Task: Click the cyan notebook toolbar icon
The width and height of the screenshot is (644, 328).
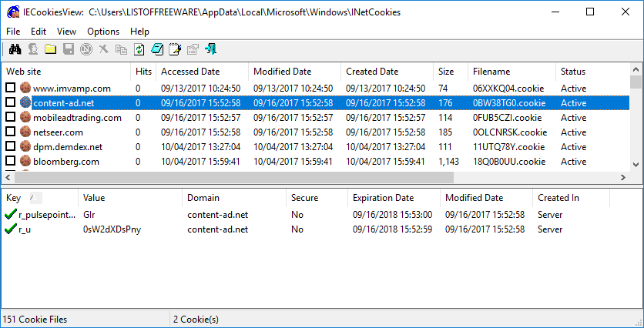Action: [157, 50]
